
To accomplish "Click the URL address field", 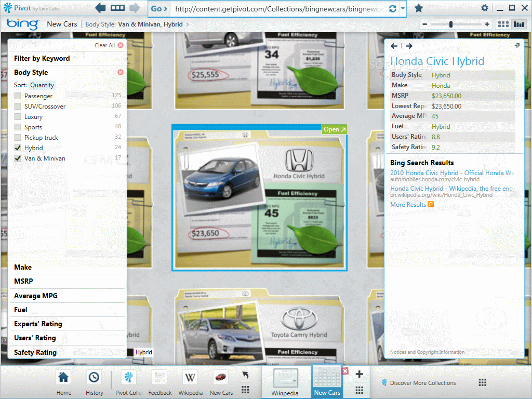I will (x=278, y=9).
